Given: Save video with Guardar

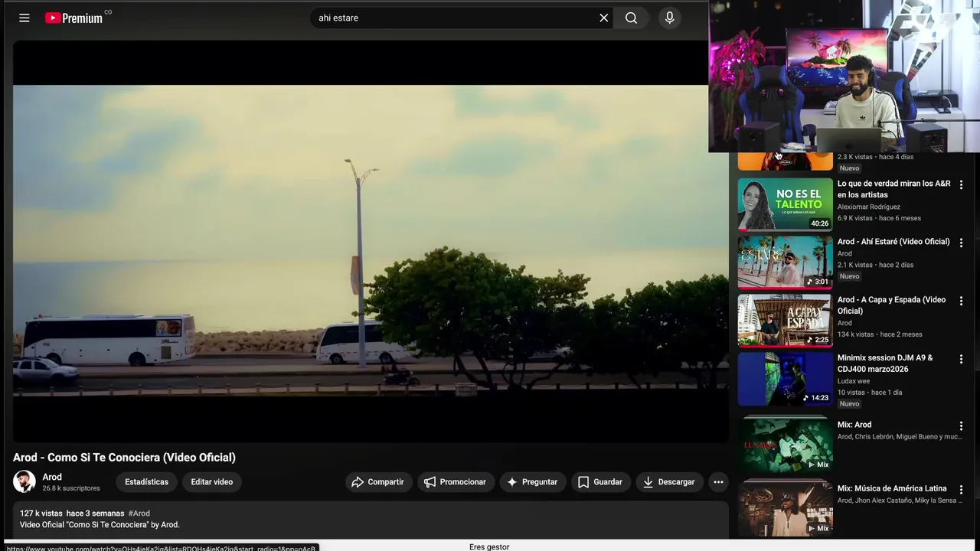Looking at the screenshot, I should pyautogui.click(x=599, y=482).
